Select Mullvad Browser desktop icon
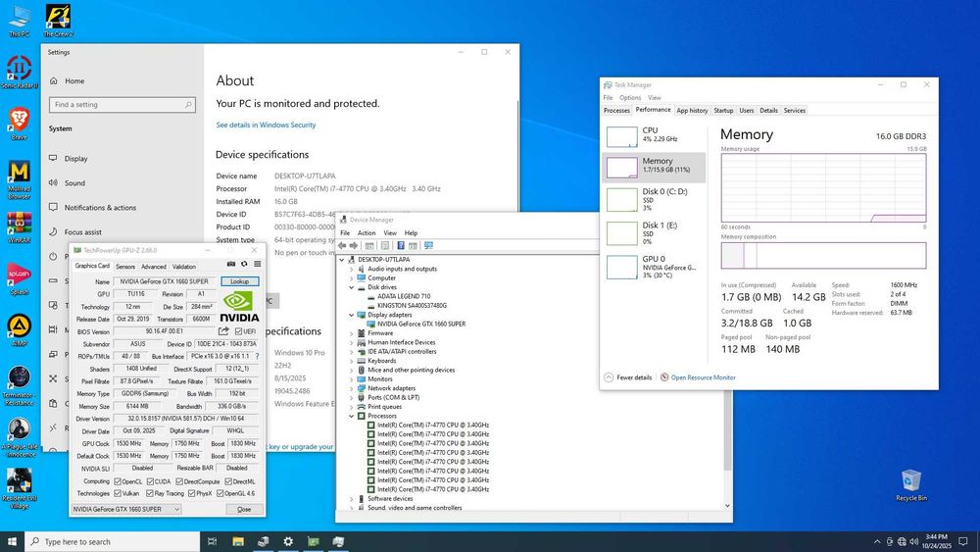Viewport: 980px width, 552px height. tap(19, 180)
